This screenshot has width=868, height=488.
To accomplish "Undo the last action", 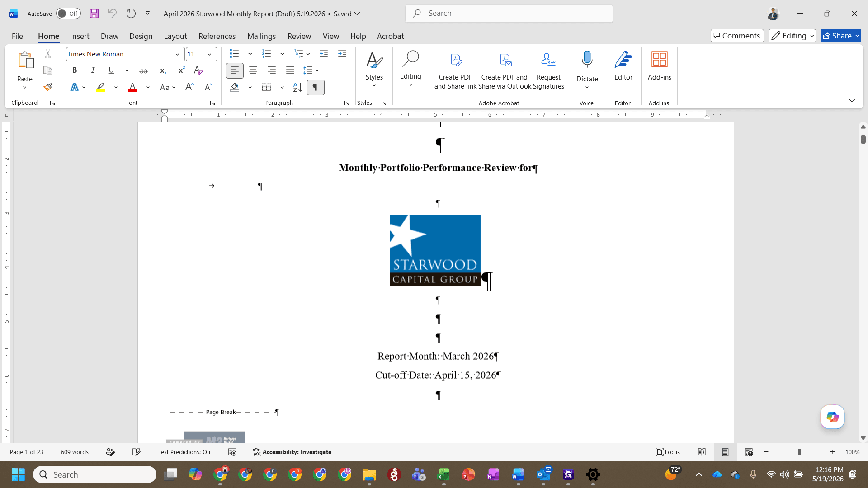I will click(x=112, y=14).
